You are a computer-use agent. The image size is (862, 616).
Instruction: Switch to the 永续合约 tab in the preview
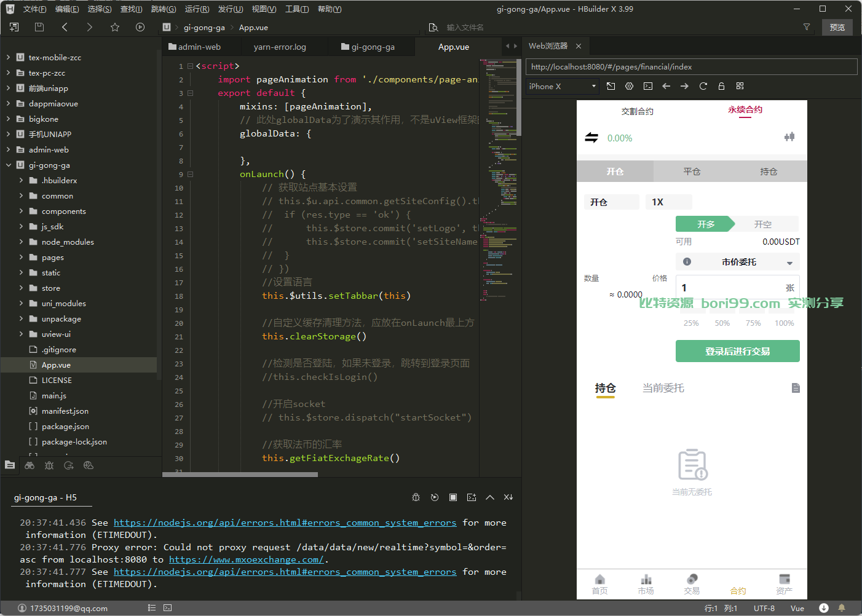tap(745, 109)
